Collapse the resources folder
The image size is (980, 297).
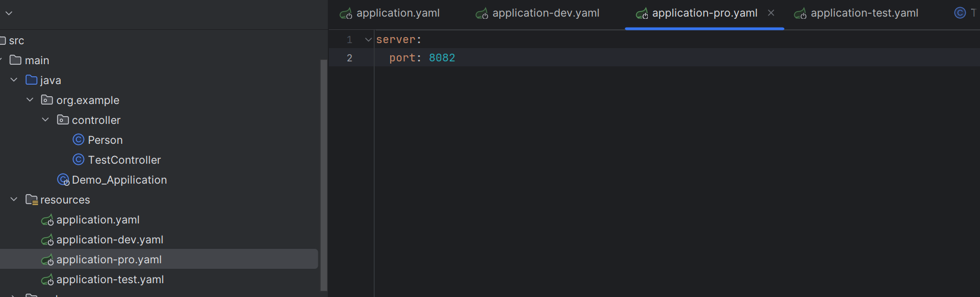click(14, 199)
